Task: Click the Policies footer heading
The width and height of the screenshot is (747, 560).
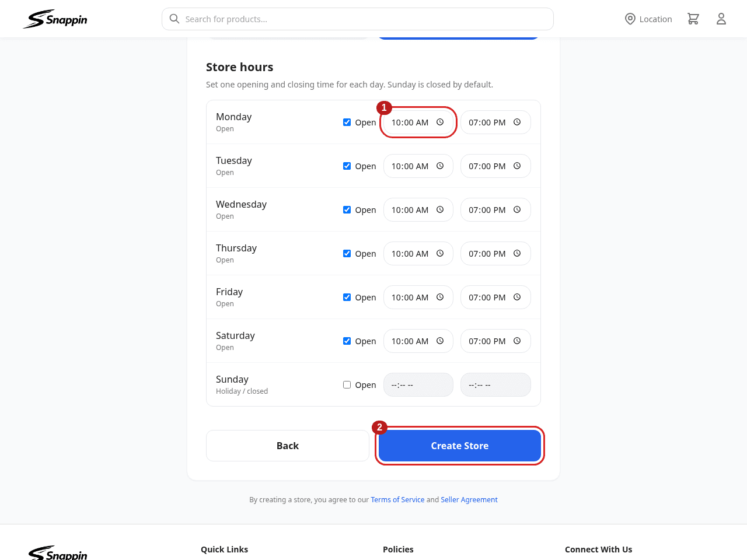Action: (398, 549)
